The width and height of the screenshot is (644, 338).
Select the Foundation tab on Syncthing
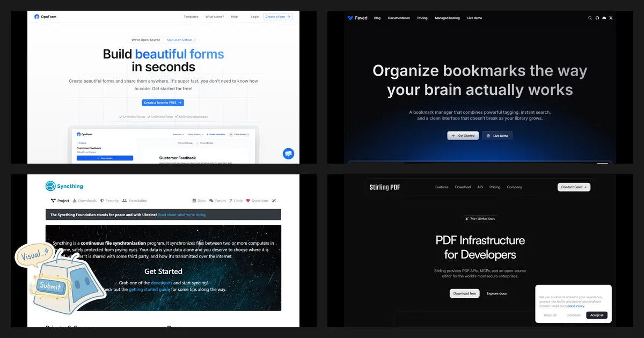pyautogui.click(x=135, y=201)
